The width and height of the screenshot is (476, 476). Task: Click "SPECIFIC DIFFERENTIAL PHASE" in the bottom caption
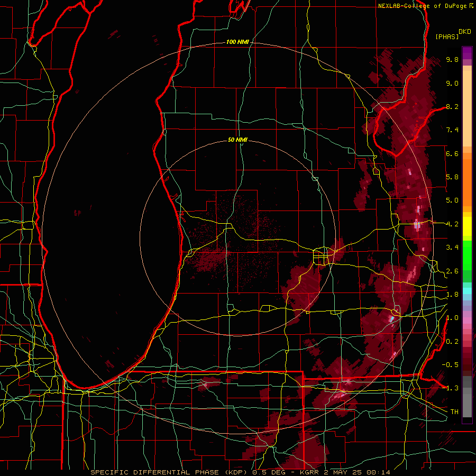coord(154,472)
